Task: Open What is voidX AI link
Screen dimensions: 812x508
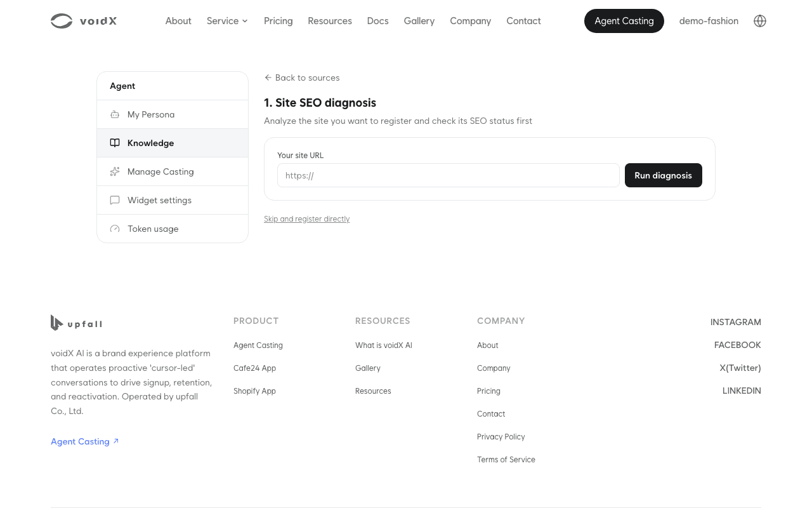Action: [384, 345]
